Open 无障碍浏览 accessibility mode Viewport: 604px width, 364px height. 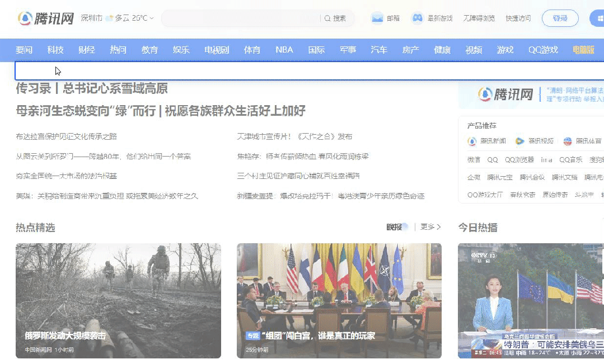(479, 18)
